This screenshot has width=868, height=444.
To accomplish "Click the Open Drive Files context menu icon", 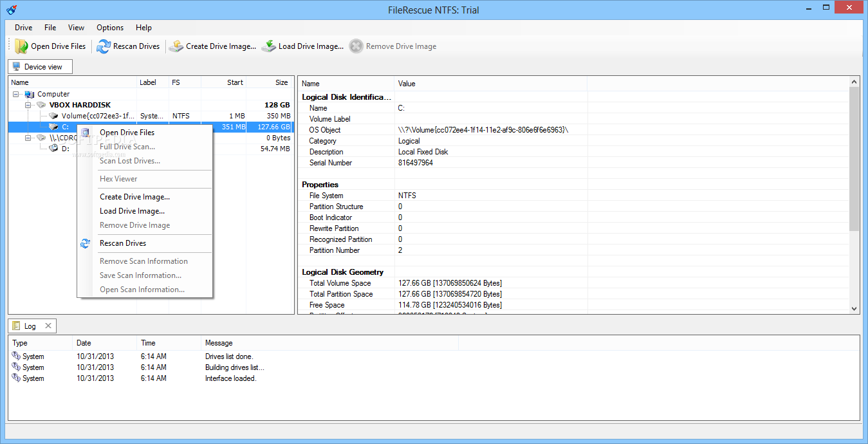I will click(x=85, y=133).
